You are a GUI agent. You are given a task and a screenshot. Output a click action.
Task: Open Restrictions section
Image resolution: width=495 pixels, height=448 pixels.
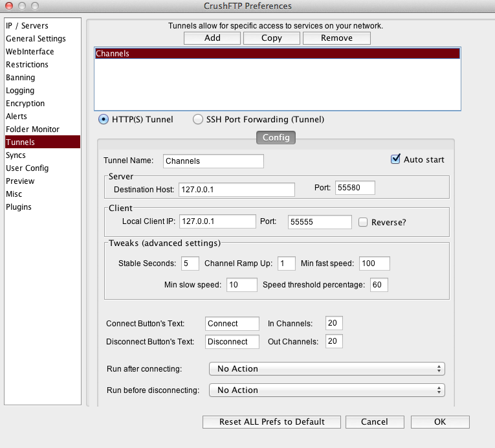[42, 65]
